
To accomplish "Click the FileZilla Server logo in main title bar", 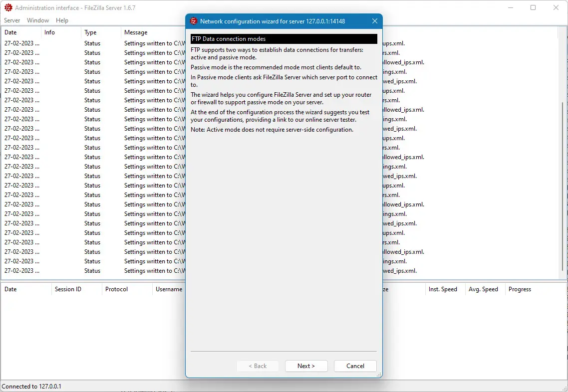I will (x=8, y=7).
